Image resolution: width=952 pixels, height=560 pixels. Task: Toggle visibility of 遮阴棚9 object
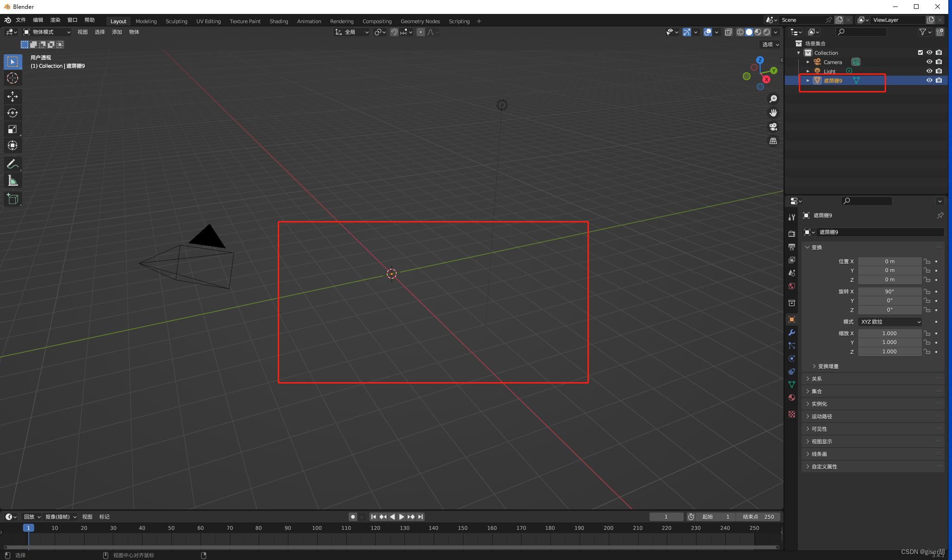[929, 80]
